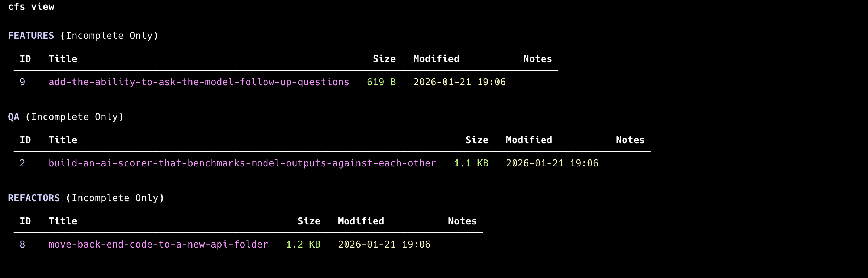Click the build-an-ai-scorer-that-benchmarks-model-outputs title
The width and height of the screenshot is (868, 278).
[242, 163]
